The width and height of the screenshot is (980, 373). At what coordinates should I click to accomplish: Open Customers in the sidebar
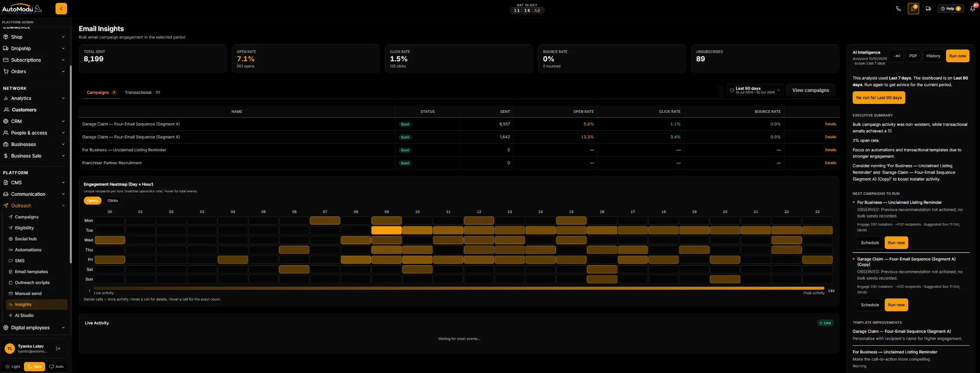24,110
